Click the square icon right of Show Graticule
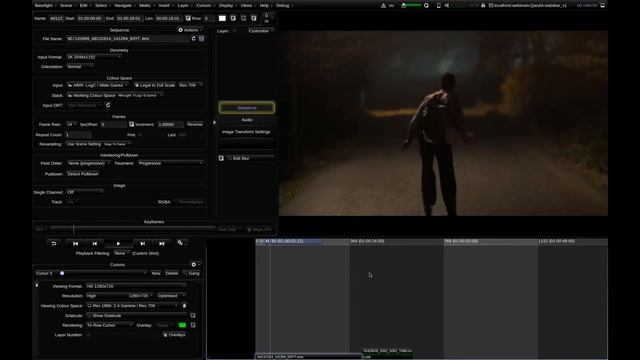Screen dimensions: 640x360 [x=193, y=316]
